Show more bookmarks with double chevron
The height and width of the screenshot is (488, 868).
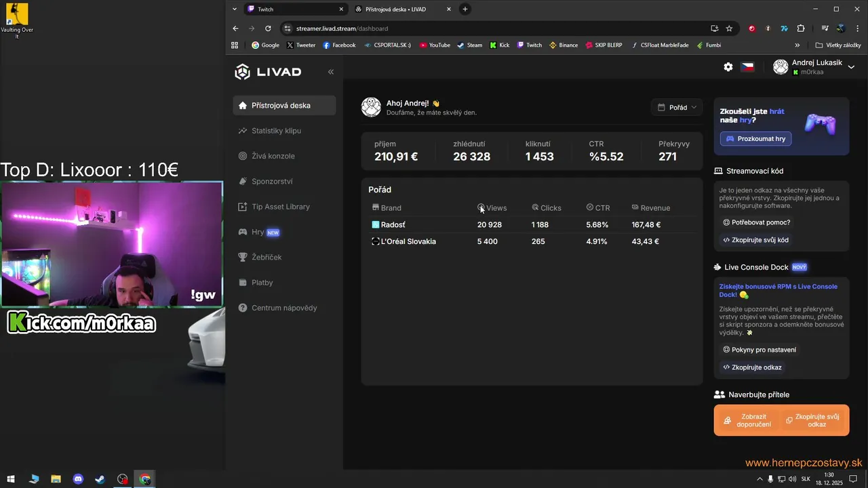pos(797,45)
